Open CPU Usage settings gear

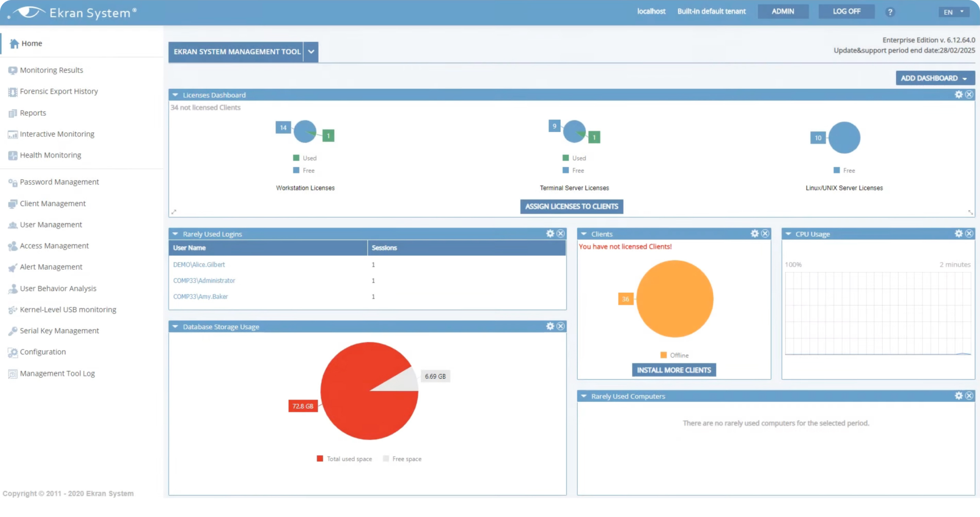point(959,234)
